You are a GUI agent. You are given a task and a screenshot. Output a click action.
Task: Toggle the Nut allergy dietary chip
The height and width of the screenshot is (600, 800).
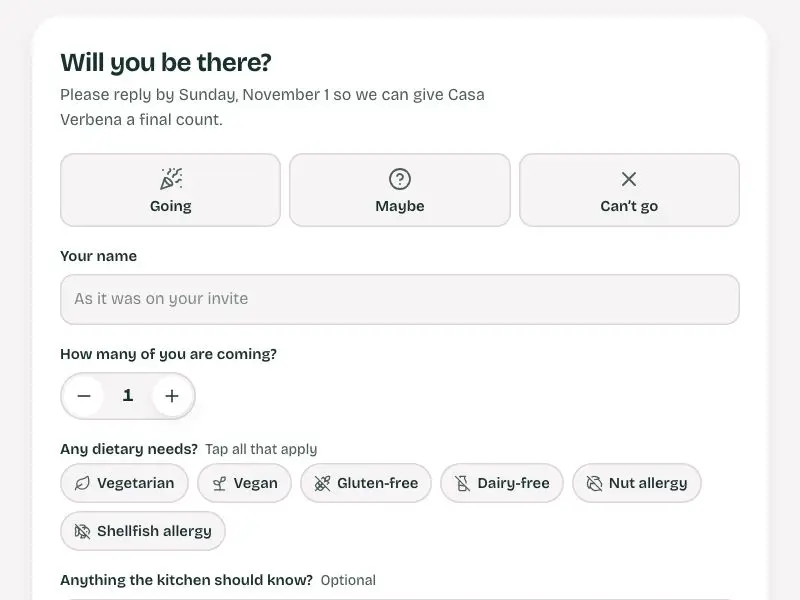[637, 483]
